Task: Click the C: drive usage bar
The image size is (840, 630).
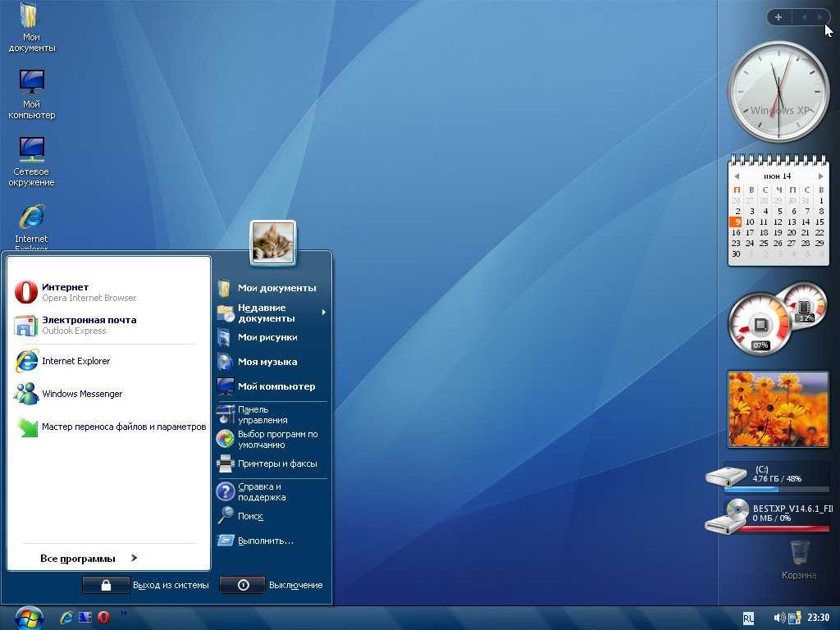Action: point(776,489)
